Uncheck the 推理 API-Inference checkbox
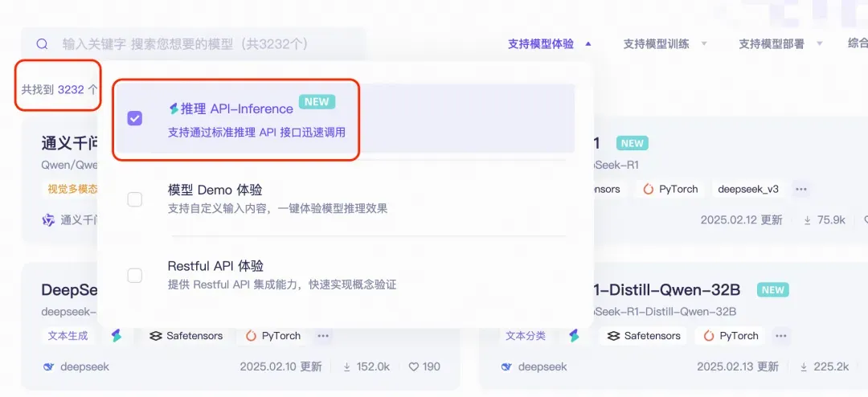This screenshot has width=868, height=397. 134,118
